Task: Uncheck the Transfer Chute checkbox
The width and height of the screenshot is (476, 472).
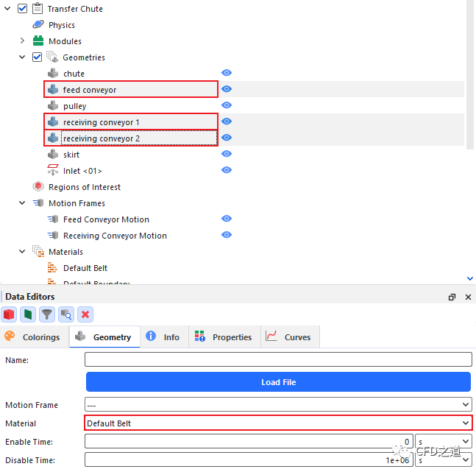Action: point(22,8)
